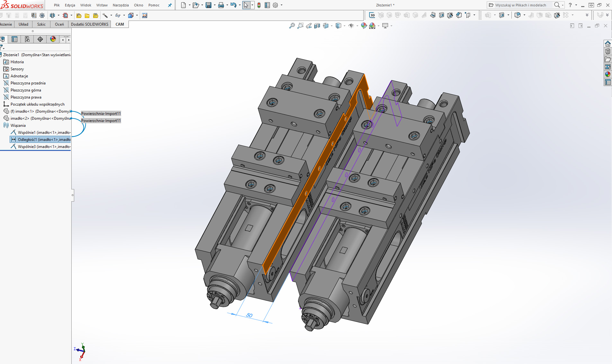Open the File Explorer task pane folder icon
The width and height of the screenshot is (612, 364).
(608, 59)
